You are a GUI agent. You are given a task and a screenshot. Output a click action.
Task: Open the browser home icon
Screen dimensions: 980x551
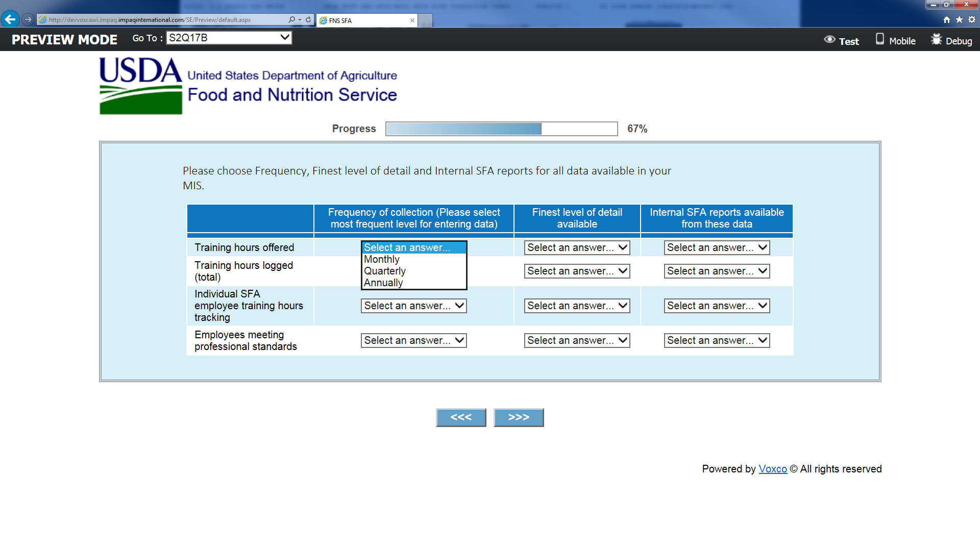[x=947, y=19]
